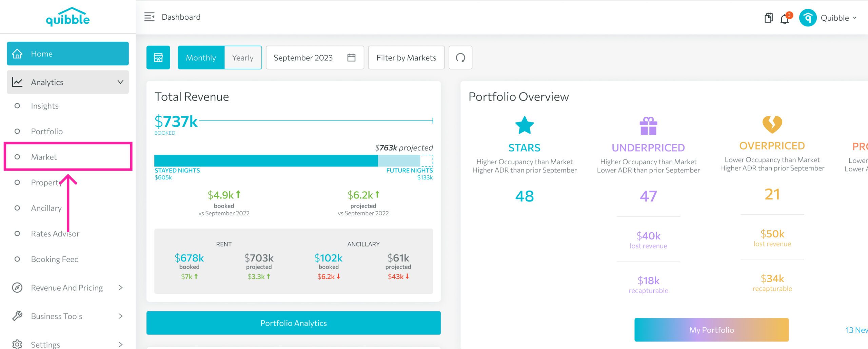This screenshot has width=868, height=349.
Task: Select Yearly view toggle
Action: tap(243, 58)
